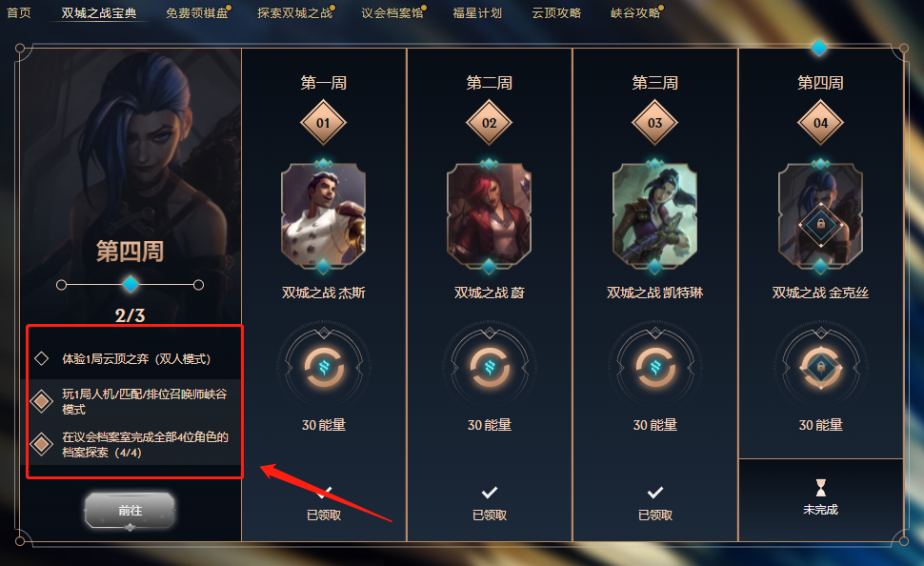Click the 02 diamond week badge

[x=489, y=123]
